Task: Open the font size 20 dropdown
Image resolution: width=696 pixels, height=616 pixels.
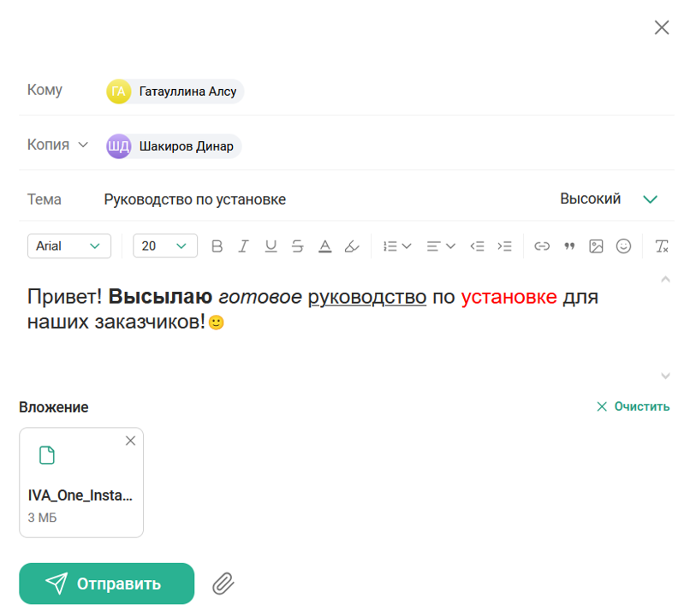Action: pos(164,246)
